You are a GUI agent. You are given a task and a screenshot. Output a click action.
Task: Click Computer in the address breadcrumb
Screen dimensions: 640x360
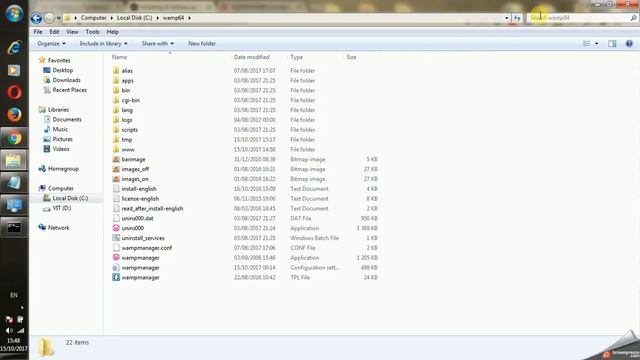[x=93, y=18]
